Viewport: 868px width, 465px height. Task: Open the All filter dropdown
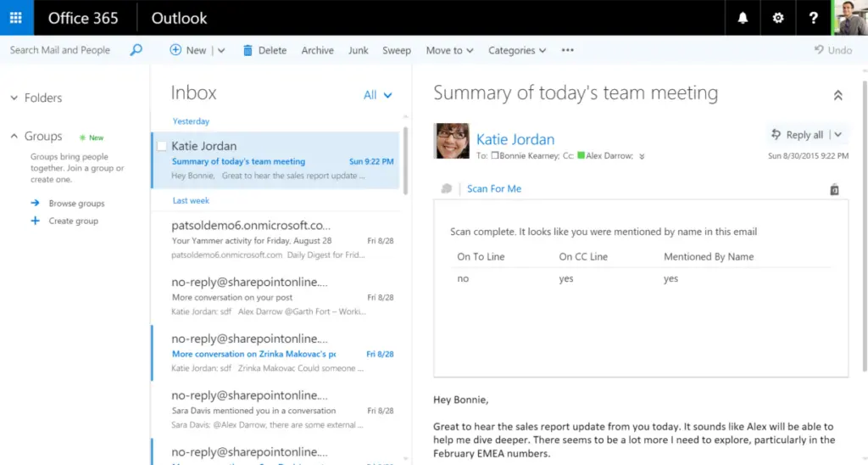[x=378, y=95]
